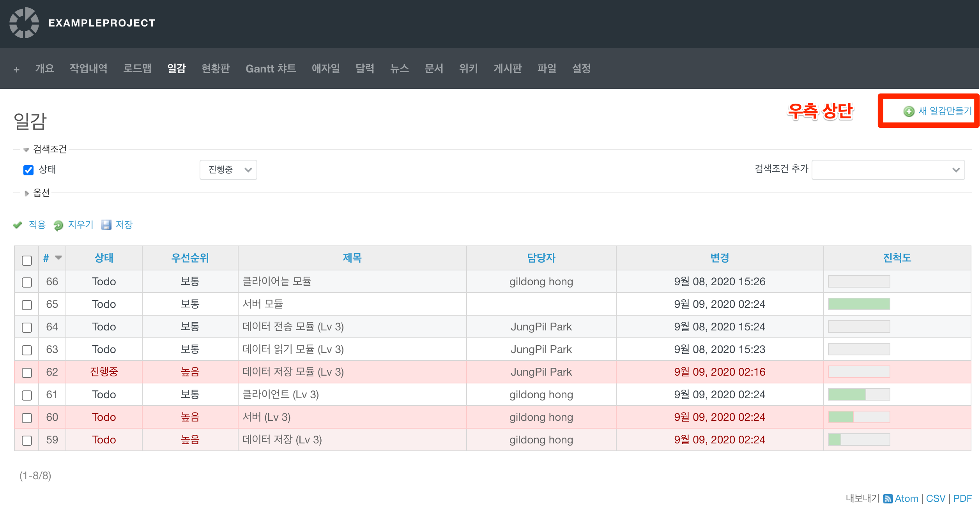This screenshot has width=980, height=512.
Task: Click the sort arrow beside # column
Action: click(x=58, y=258)
